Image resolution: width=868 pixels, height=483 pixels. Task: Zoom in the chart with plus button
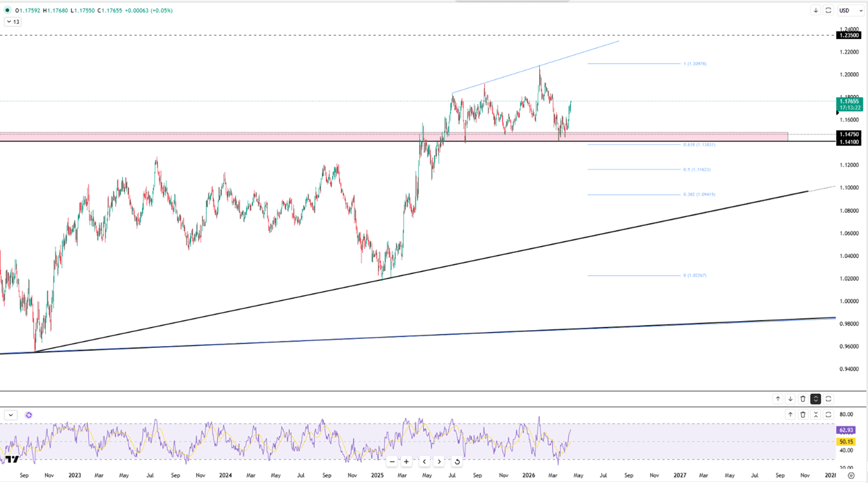[407, 461]
